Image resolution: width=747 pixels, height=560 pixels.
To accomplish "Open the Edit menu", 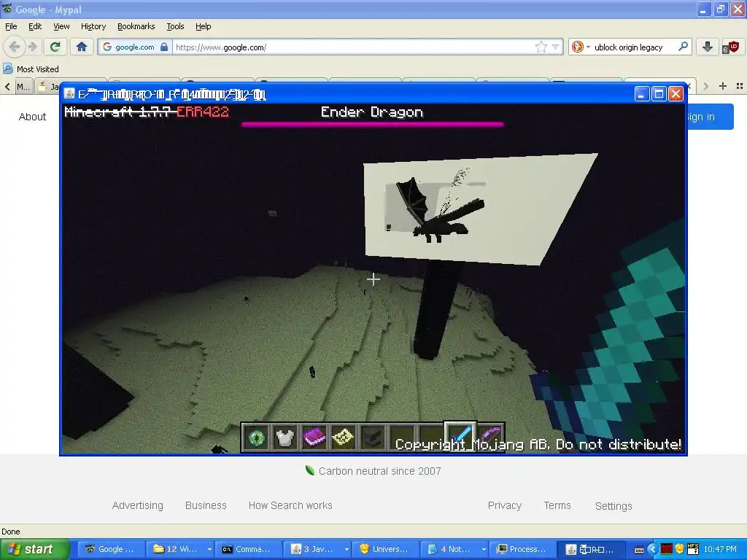I will pyautogui.click(x=35, y=26).
